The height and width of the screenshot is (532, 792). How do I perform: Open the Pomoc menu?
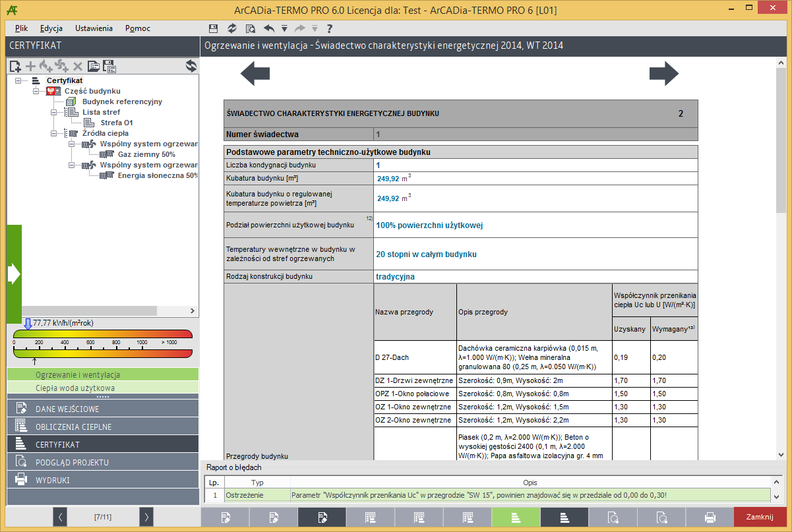pyautogui.click(x=138, y=28)
